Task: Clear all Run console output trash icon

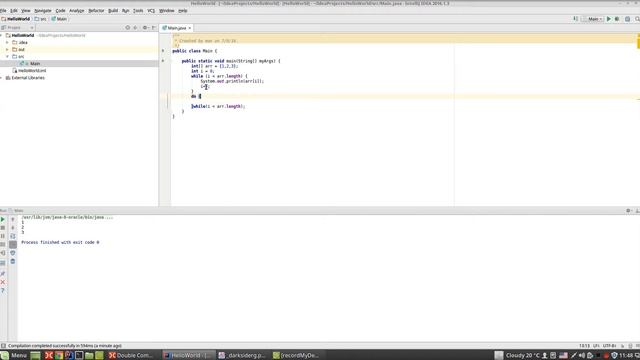Action: tap(13, 261)
